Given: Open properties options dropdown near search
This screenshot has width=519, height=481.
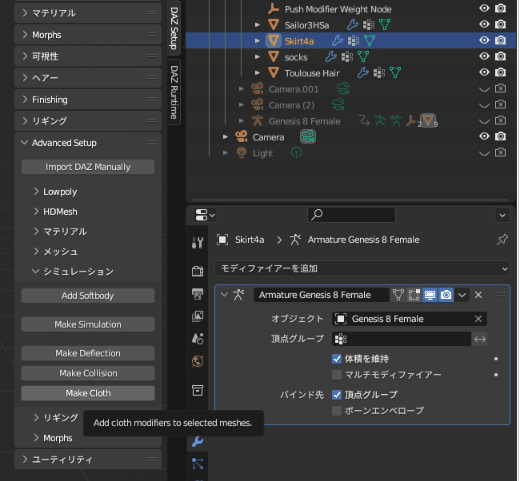Looking at the screenshot, I should (502, 215).
